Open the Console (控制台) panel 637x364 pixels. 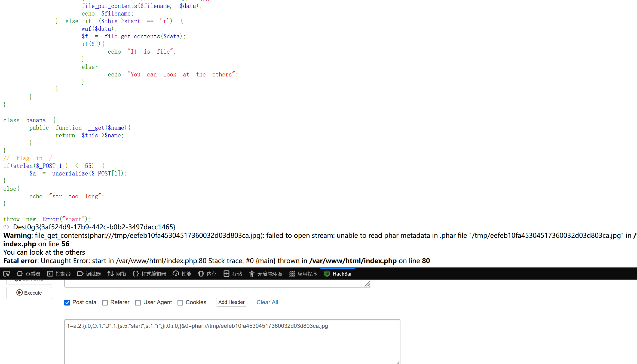(59, 274)
